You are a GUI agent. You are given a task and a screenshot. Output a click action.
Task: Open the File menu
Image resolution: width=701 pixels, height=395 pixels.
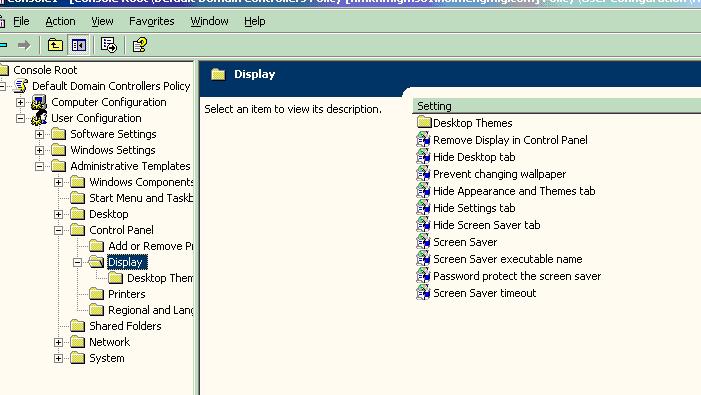21,21
